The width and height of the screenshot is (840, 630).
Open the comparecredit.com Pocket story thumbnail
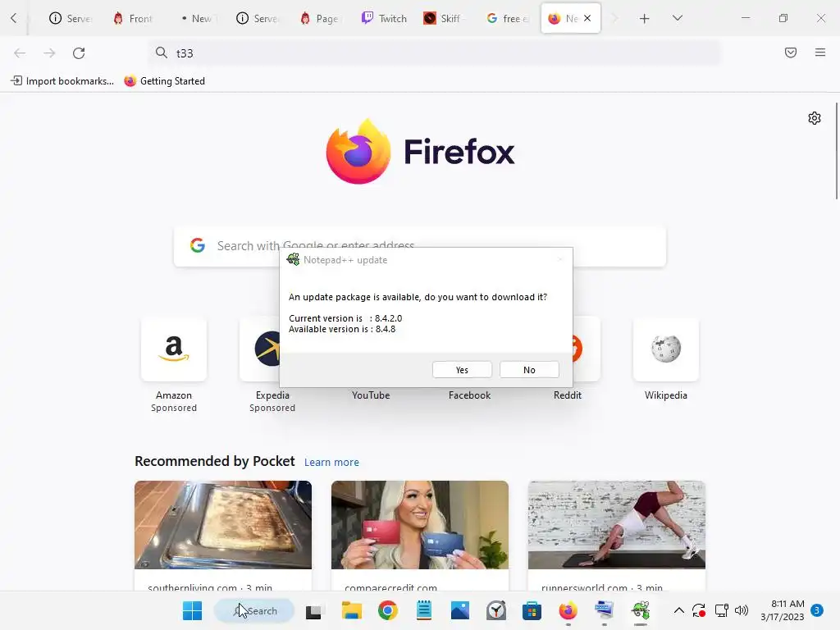pos(419,525)
